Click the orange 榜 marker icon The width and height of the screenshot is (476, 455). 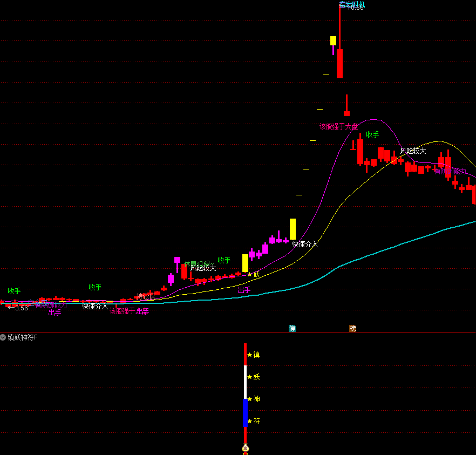coord(352,328)
